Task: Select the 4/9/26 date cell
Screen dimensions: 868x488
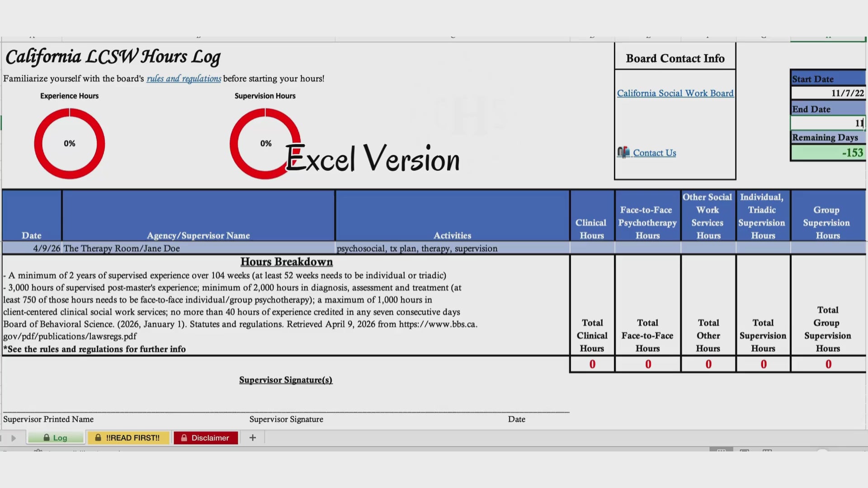Action: click(32, 248)
